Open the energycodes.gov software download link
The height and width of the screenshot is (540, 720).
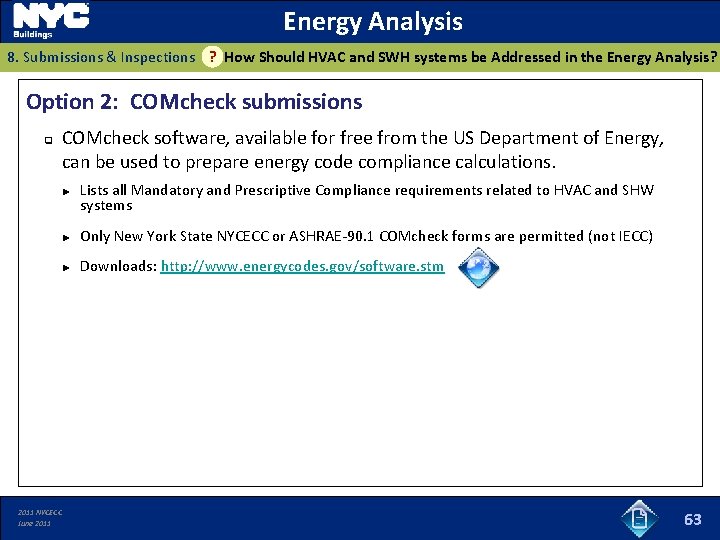coord(302,266)
